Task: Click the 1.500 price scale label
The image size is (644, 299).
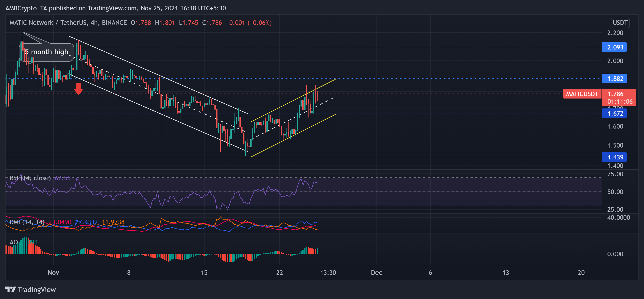Action: [615, 145]
